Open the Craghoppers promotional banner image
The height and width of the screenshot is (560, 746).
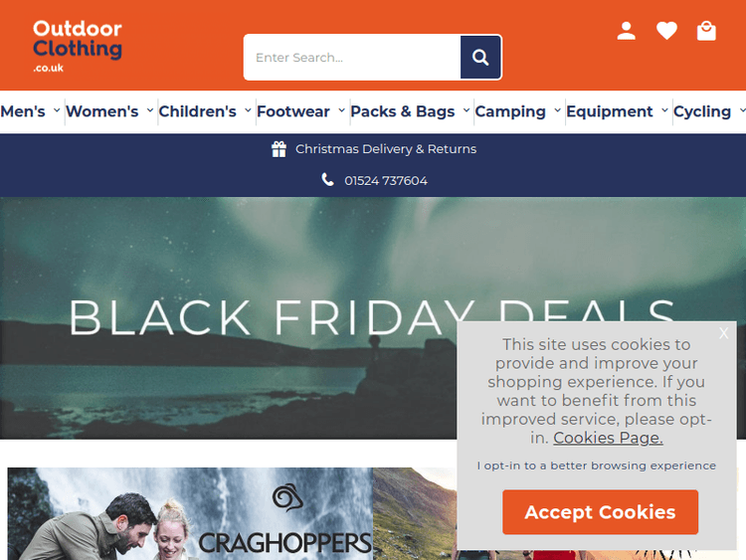pyautogui.click(x=190, y=514)
